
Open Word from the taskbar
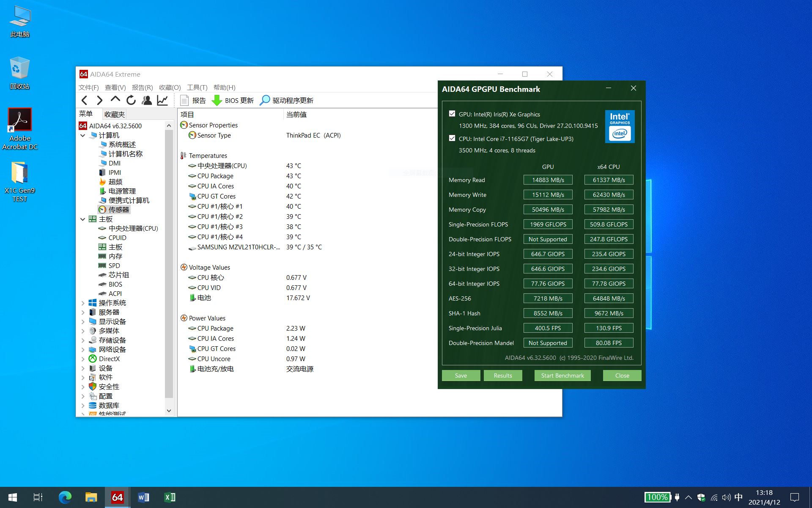pos(143,497)
